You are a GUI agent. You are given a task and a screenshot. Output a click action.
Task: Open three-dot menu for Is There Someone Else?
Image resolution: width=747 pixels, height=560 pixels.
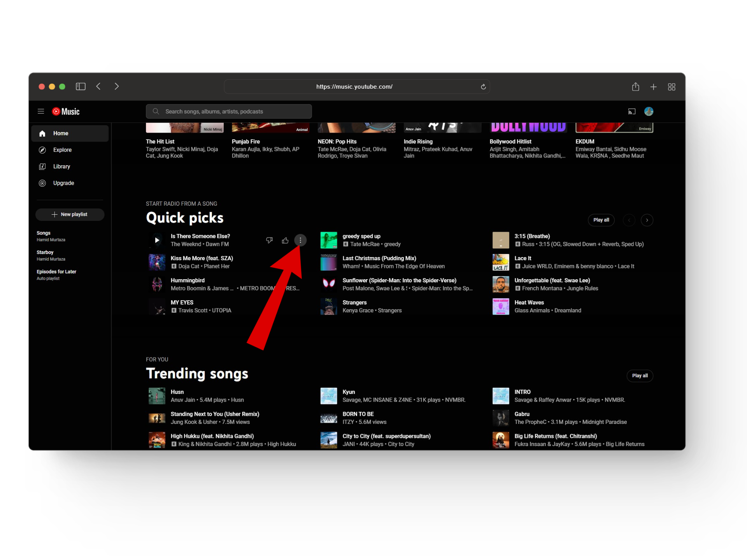click(300, 240)
